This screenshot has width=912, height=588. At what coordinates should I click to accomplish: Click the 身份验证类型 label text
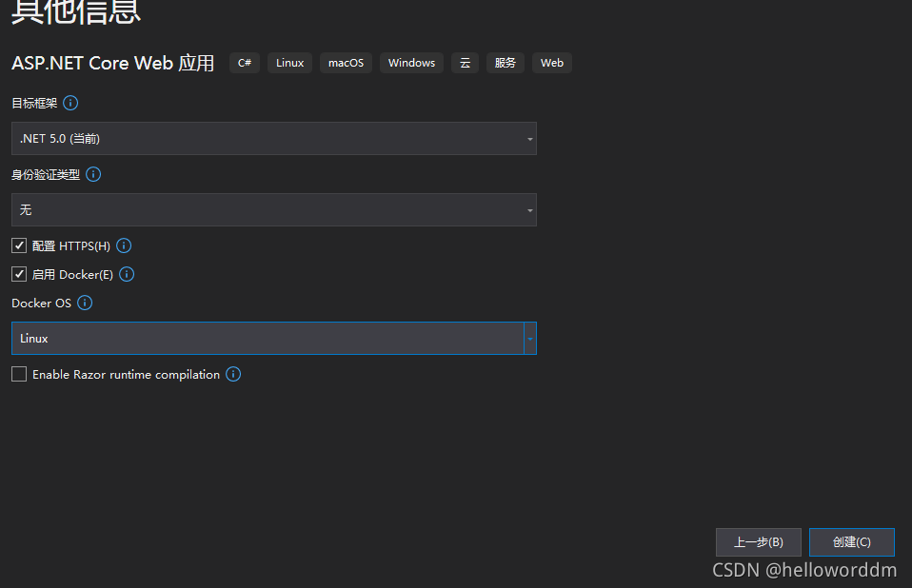tap(46, 175)
